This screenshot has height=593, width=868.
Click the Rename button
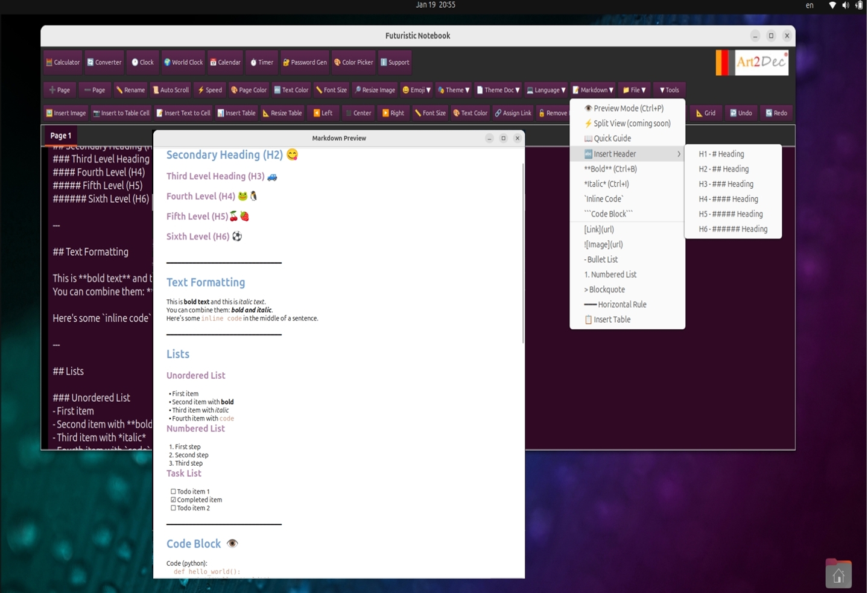[x=130, y=90]
